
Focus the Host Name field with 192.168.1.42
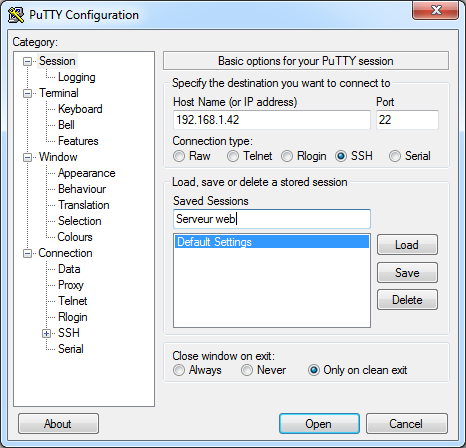(272, 120)
